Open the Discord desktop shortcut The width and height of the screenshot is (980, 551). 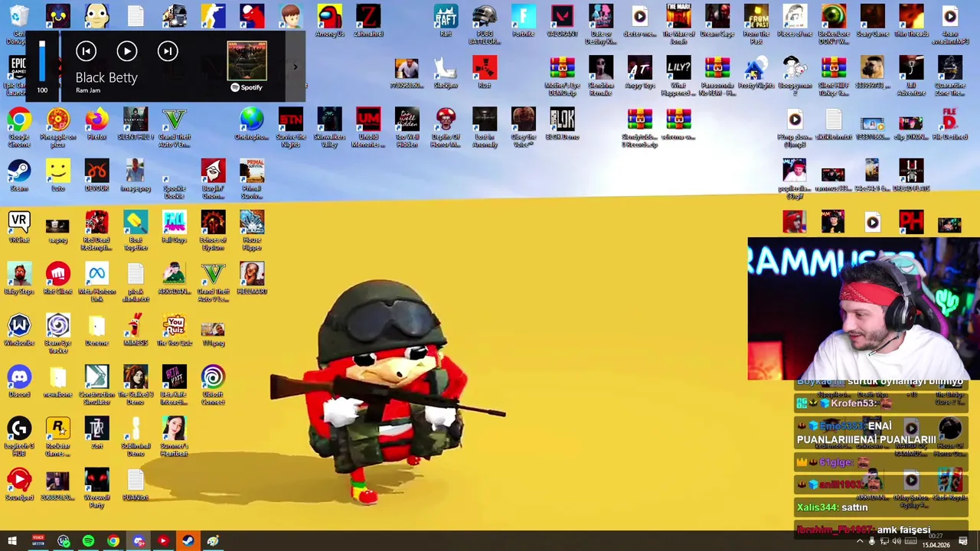tap(19, 382)
